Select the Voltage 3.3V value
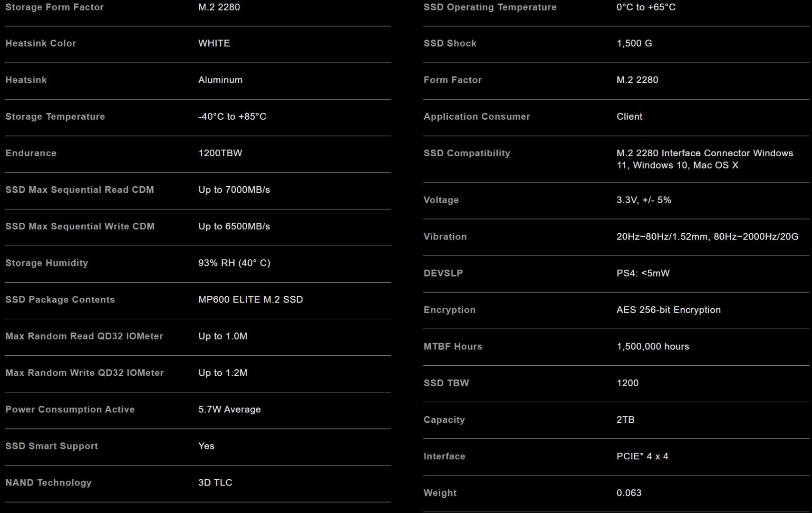This screenshot has width=812, height=513. pyautogui.click(x=644, y=200)
